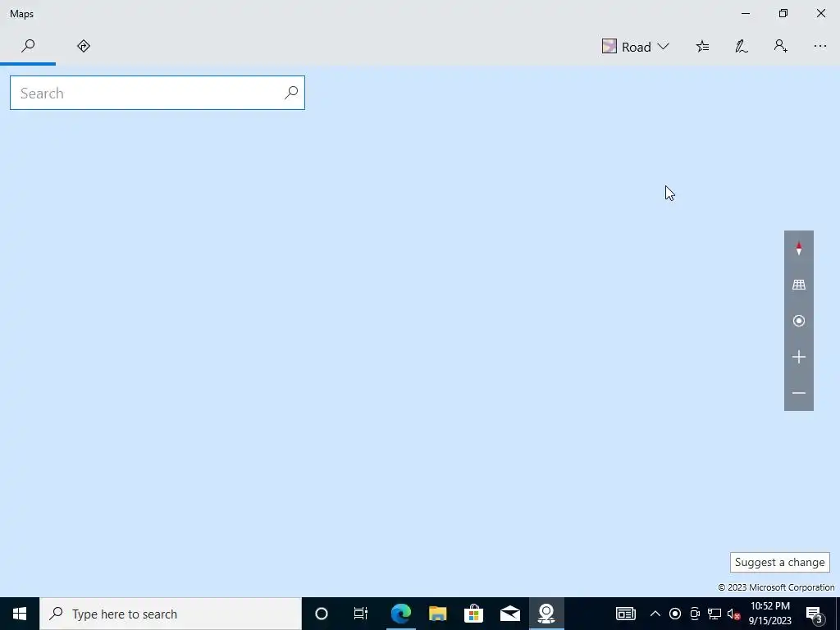Open Saved places favorites
Screen dimensions: 840x630
[702, 47]
